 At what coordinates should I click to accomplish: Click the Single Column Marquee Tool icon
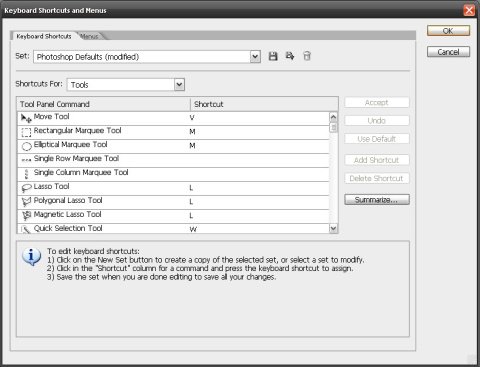pos(26,174)
